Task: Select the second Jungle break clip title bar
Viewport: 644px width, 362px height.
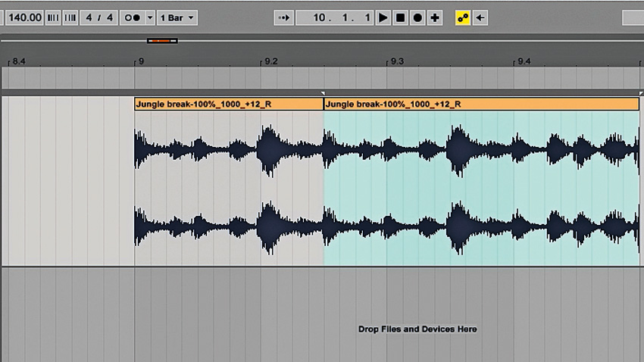Action: pyautogui.click(x=481, y=105)
